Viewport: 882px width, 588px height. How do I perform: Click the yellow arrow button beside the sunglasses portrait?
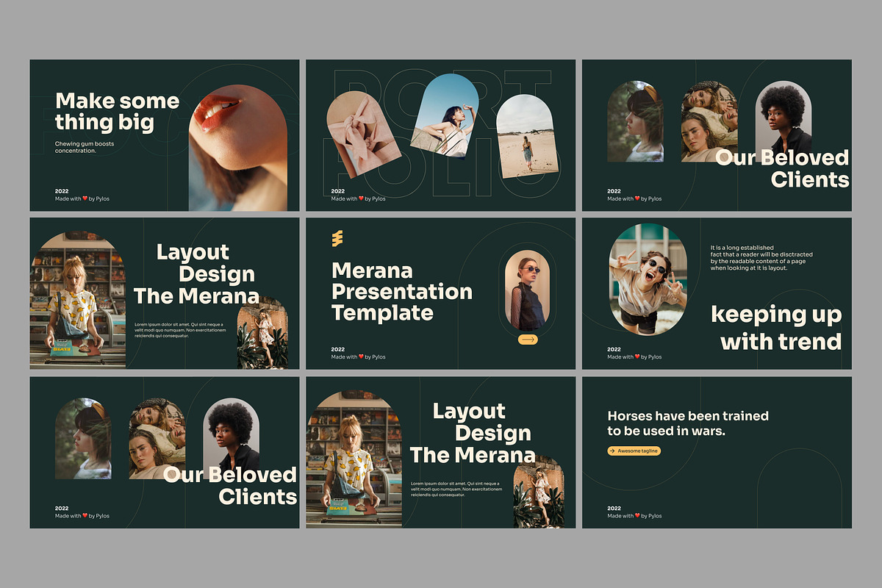click(528, 340)
